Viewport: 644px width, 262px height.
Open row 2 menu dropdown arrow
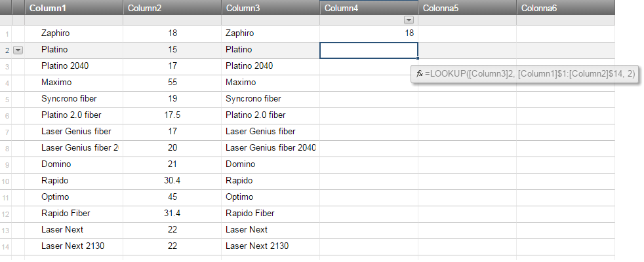click(18, 50)
